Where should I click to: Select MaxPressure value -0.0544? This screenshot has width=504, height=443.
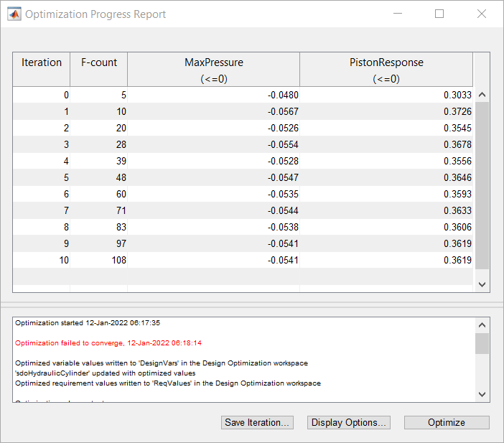[x=214, y=210]
